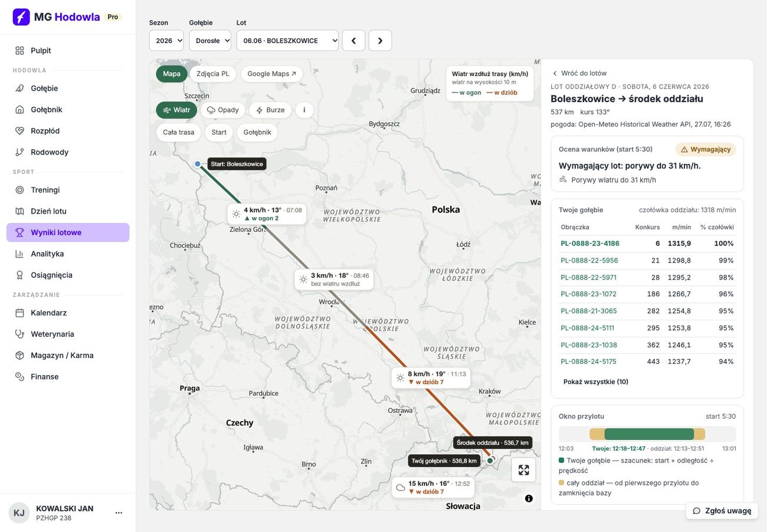Toggle the Burze storms overlay

point(270,110)
